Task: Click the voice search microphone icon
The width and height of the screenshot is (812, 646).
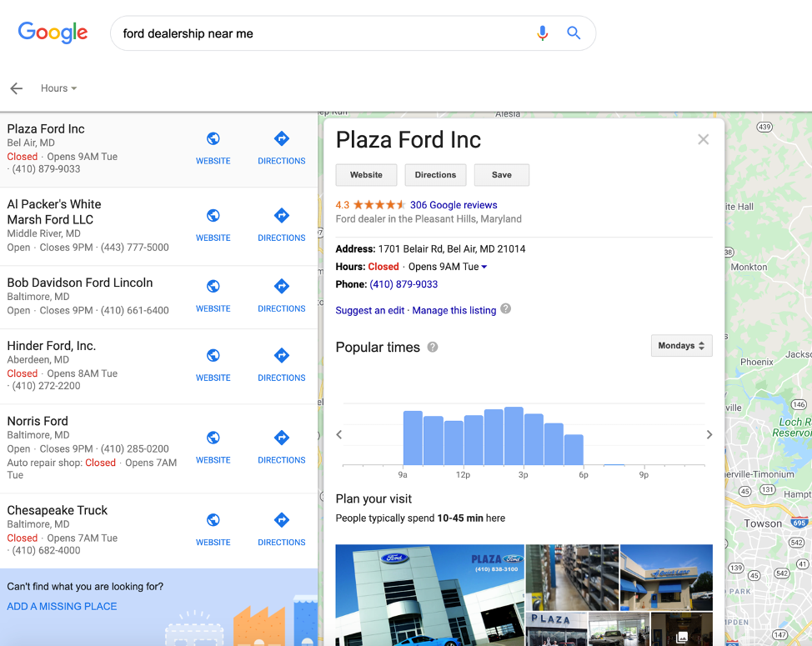Action: tap(542, 33)
